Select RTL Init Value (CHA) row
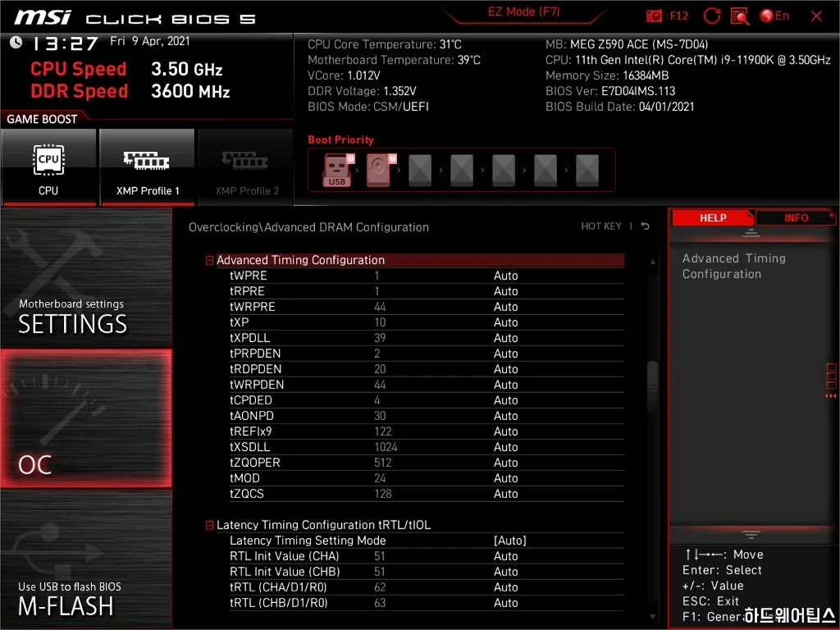Screen dimensions: 840x630 point(427,556)
